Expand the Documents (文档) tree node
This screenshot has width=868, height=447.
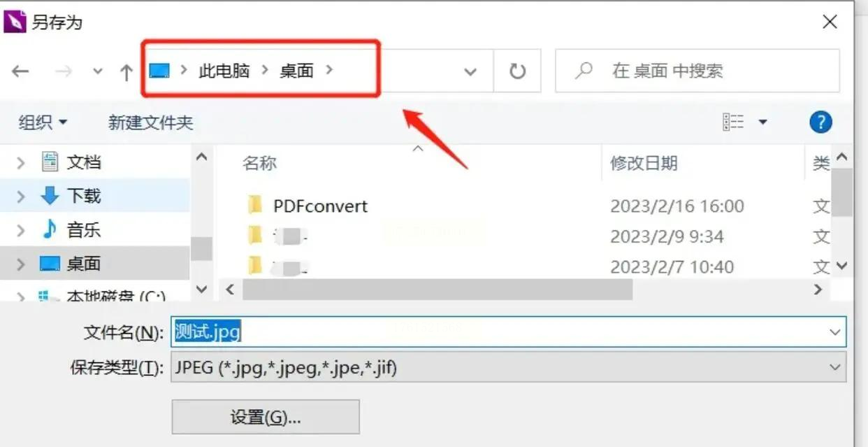click(x=21, y=163)
